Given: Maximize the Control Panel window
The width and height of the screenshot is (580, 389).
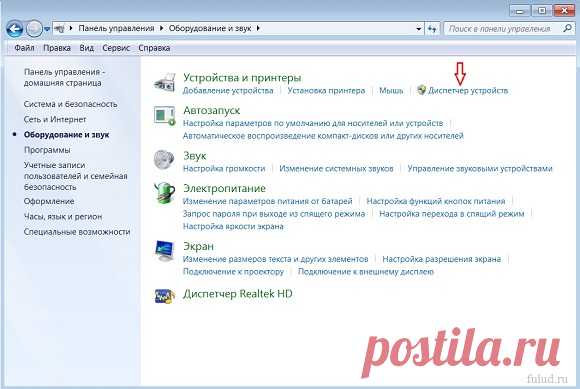Looking at the screenshot, I should coord(542,11).
